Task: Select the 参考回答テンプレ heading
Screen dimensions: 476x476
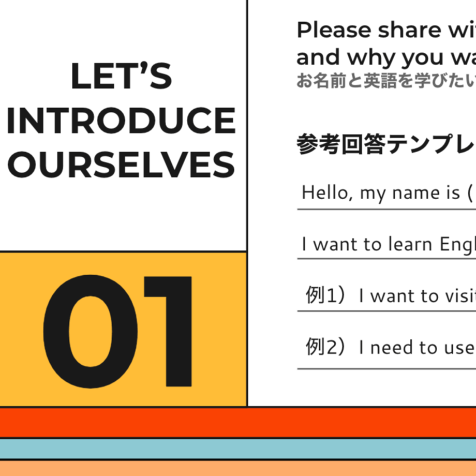Action: [386, 144]
